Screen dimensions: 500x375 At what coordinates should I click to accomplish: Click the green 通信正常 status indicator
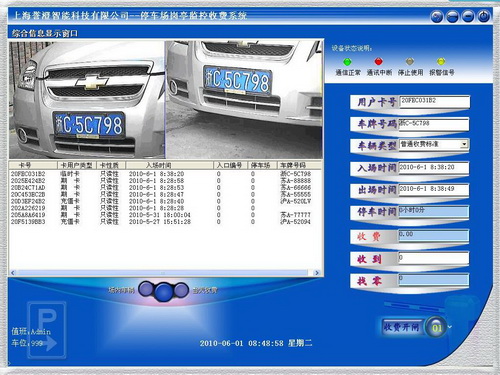click(x=347, y=62)
